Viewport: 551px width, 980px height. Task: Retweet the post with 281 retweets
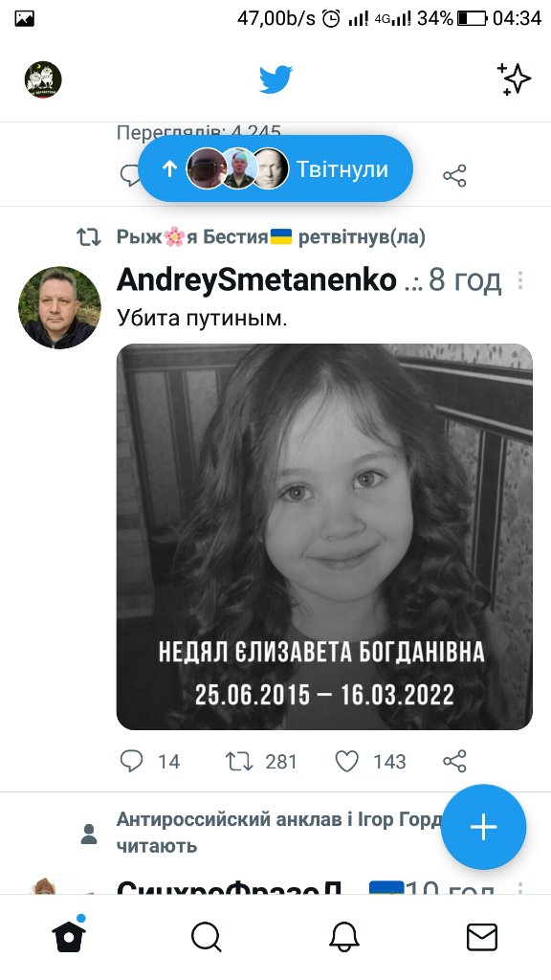click(260, 761)
